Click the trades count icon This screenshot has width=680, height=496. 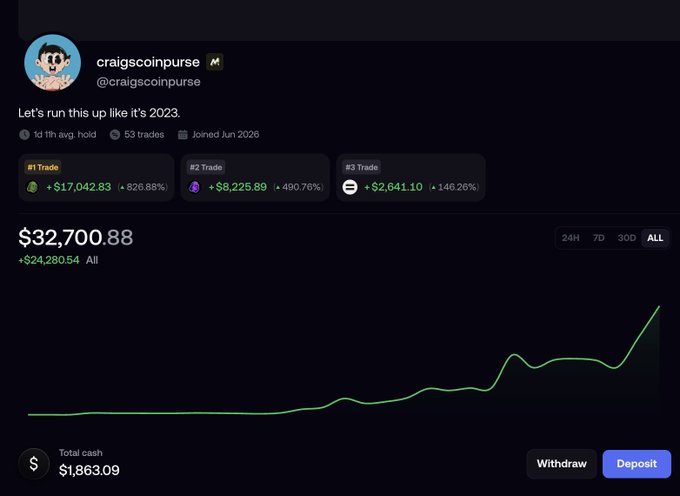click(114, 134)
